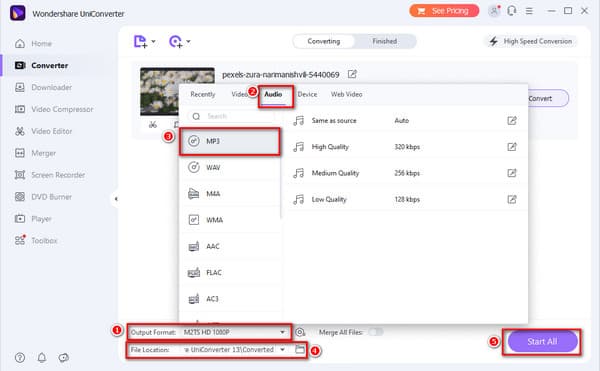Open Video Compressor from sidebar
The image size is (600, 371).
pos(54,109)
